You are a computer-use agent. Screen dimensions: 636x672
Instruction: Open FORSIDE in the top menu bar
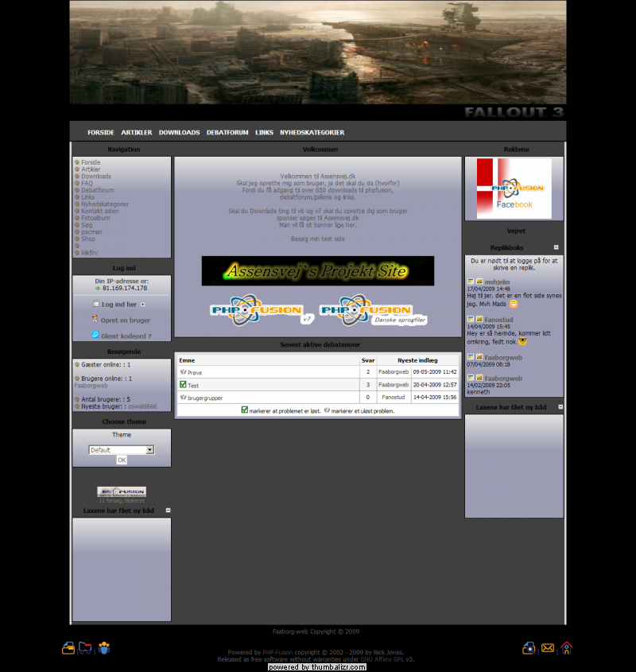pos(101,133)
